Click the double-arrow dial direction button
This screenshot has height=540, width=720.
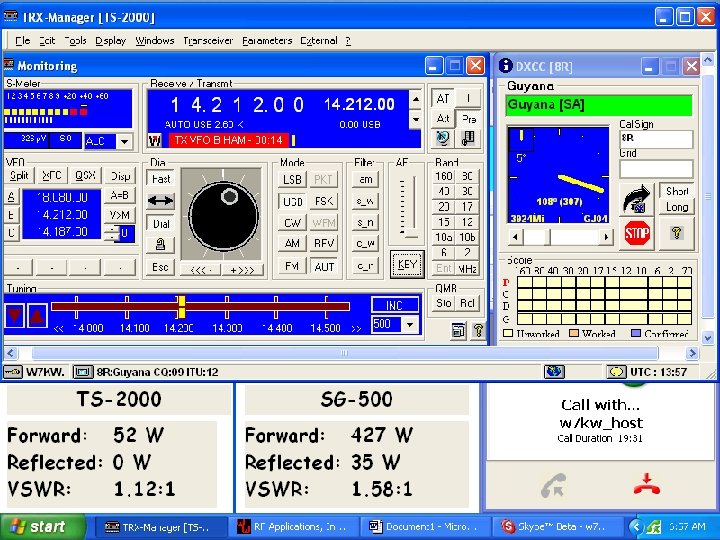tap(160, 201)
